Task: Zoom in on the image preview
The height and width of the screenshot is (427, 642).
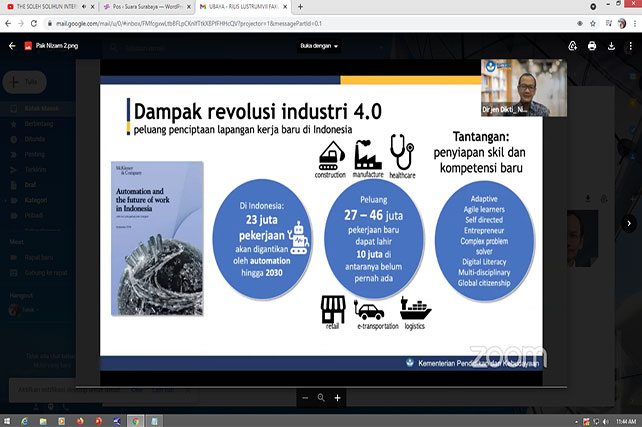Action: (337, 398)
